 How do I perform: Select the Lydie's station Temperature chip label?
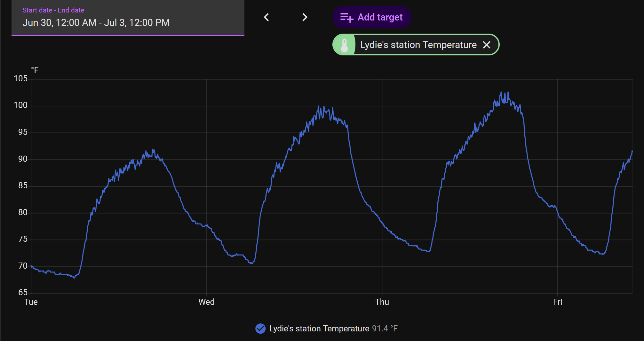click(418, 45)
